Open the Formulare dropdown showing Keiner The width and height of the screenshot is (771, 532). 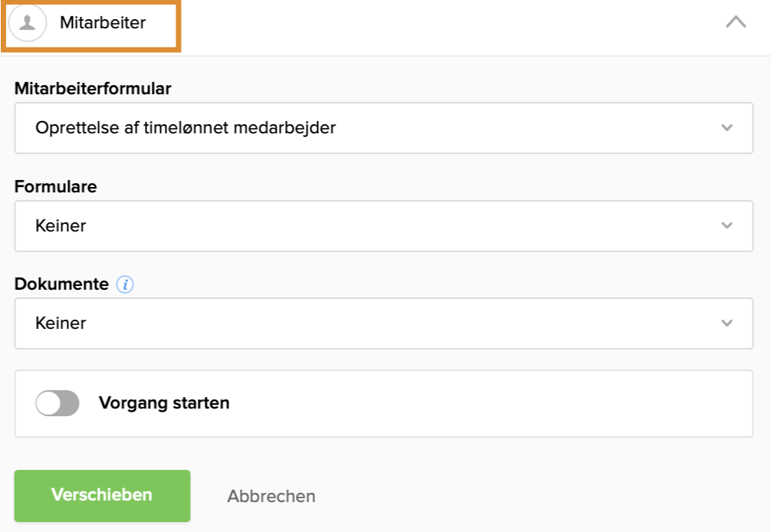[383, 225]
